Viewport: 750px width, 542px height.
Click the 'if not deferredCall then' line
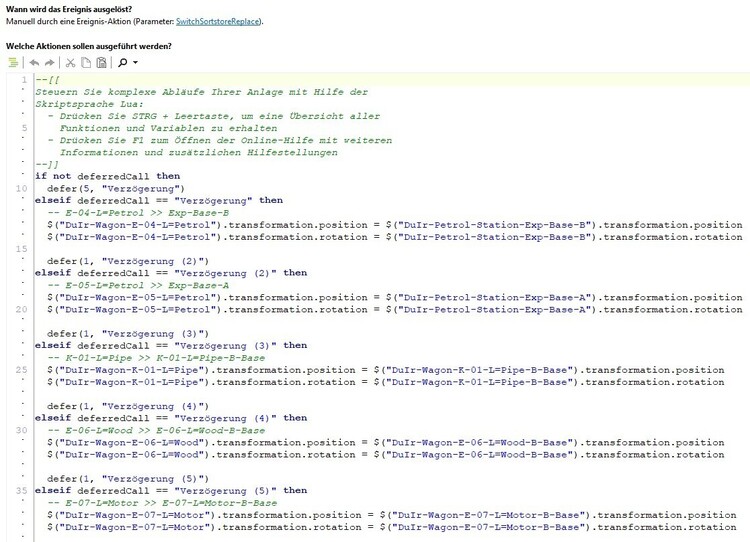(108, 177)
